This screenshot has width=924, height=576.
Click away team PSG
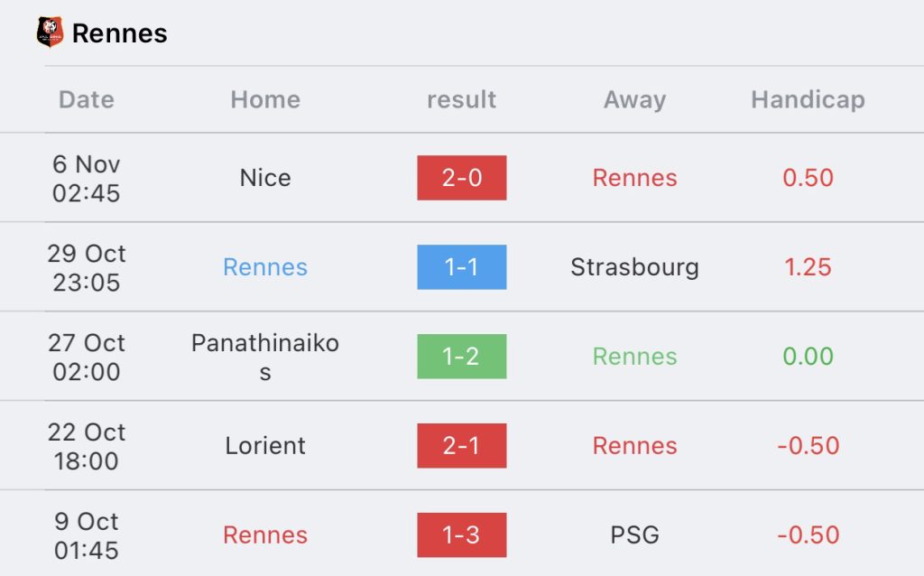pyautogui.click(x=634, y=534)
